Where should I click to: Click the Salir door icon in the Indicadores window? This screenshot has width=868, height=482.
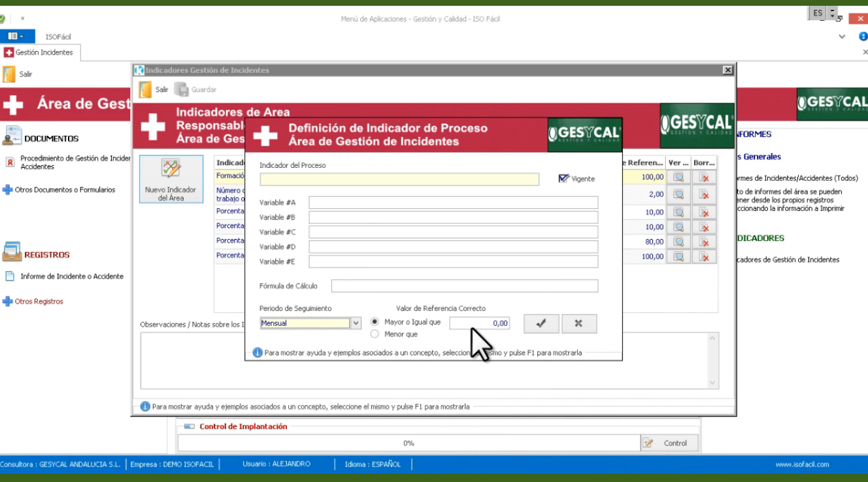[145, 89]
